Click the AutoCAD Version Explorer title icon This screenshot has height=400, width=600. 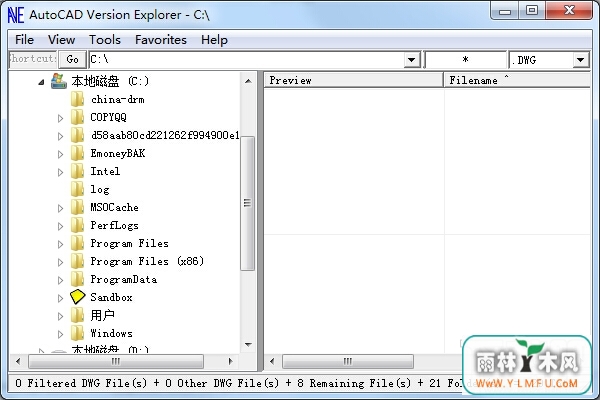coord(16,15)
